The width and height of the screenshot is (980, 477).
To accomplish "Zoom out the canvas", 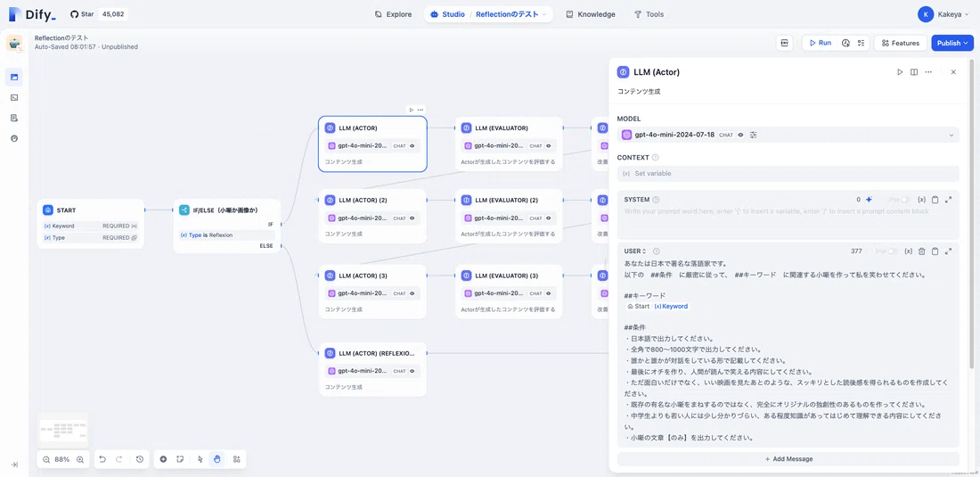I will (46, 459).
